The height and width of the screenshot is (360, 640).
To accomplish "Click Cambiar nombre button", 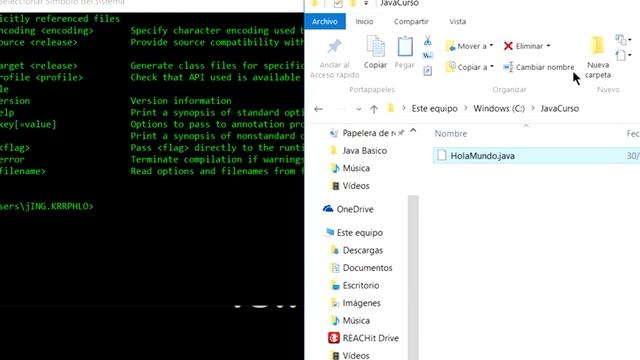I will click(539, 67).
